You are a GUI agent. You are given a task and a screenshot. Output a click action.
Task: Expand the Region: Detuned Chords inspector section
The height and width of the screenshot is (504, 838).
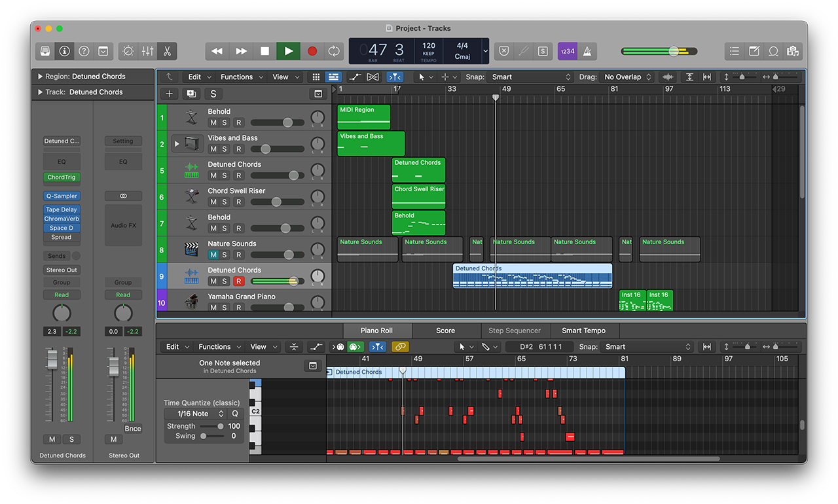pos(41,77)
